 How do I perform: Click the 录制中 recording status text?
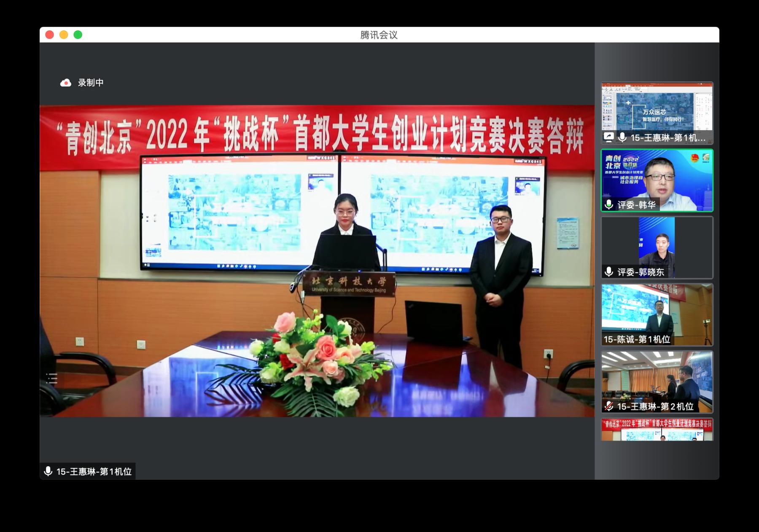click(91, 83)
